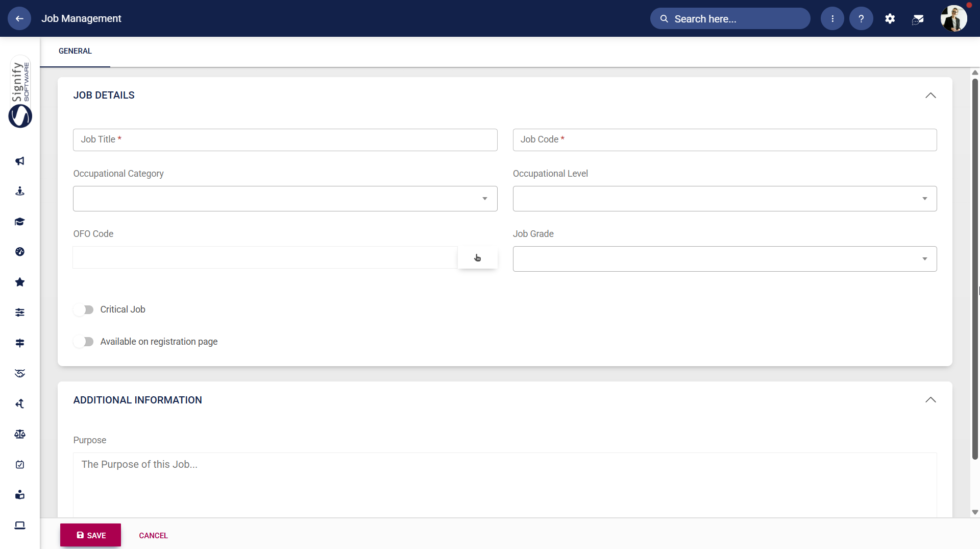Collapse the JOB DETAILS section
The width and height of the screenshot is (980, 549).
[930, 95]
